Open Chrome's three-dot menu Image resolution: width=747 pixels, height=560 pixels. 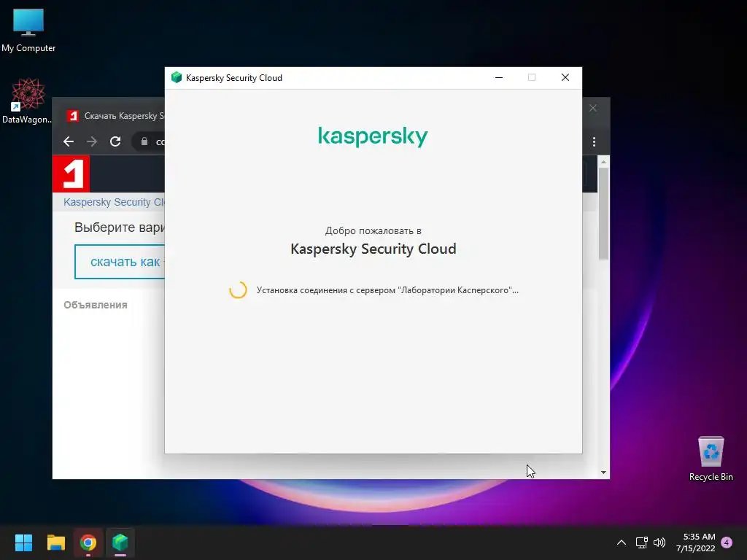(x=594, y=141)
